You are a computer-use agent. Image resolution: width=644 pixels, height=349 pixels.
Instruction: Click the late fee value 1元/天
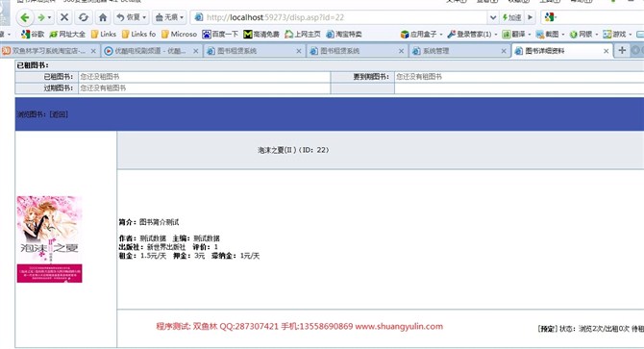(x=250, y=256)
